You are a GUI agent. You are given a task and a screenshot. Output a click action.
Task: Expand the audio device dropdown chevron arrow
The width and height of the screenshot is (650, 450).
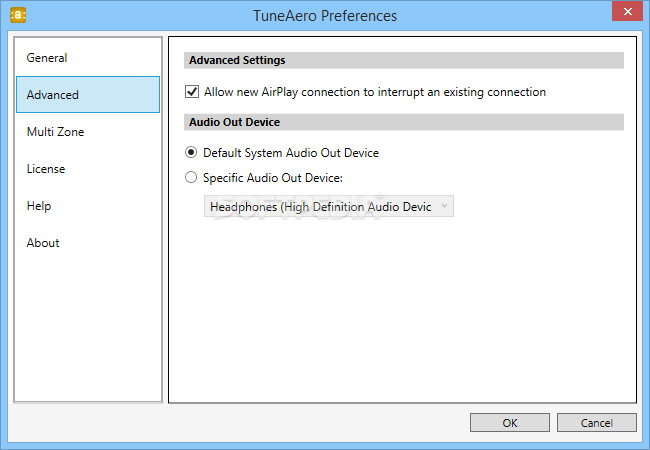tap(444, 206)
